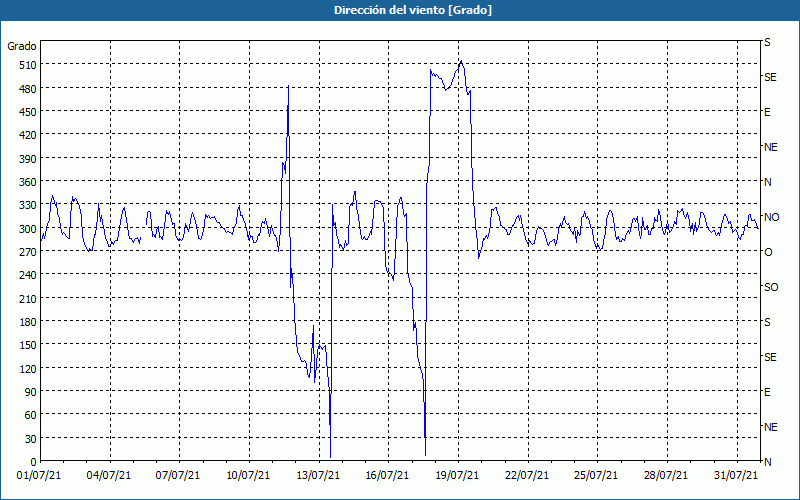Select the "E" compass label level with 90

click(x=767, y=392)
